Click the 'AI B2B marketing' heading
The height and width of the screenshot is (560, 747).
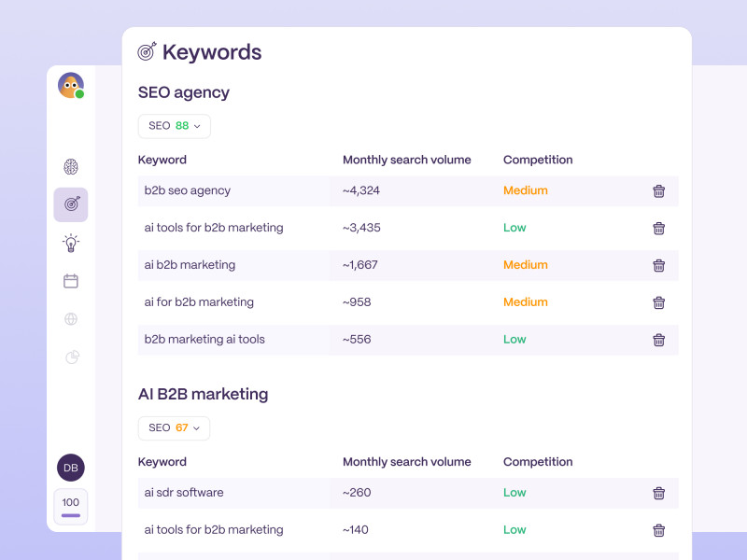204,394
